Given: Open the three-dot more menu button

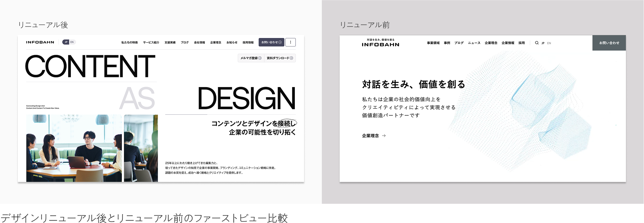Looking at the screenshot, I should pyautogui.click(x=290, y=42).
